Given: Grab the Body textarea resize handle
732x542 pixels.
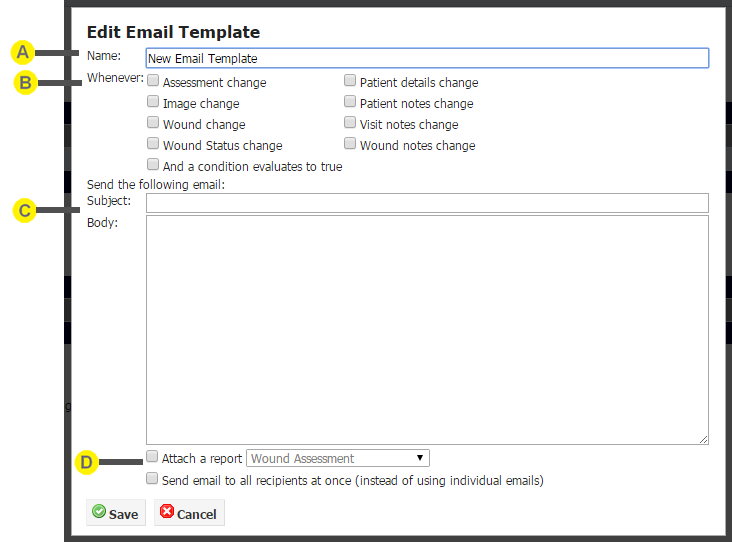Looking at the screenshot, I should [x=704, y=439].
